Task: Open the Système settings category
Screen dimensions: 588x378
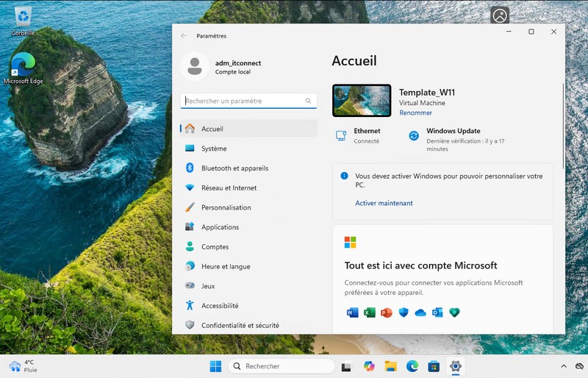Action: [x=214, y=149]
